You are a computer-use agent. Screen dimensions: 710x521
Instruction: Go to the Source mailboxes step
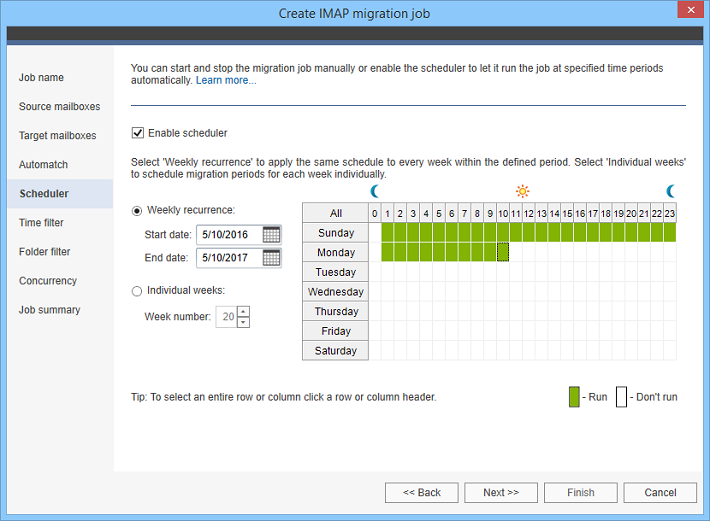pyautogui.click(x=59, y=106)
